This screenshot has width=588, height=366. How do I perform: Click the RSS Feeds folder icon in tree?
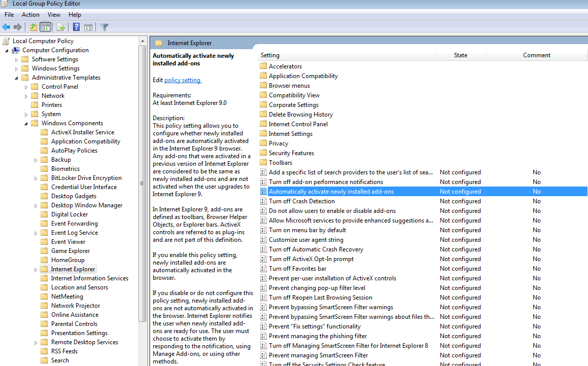[x=44, y=351]
